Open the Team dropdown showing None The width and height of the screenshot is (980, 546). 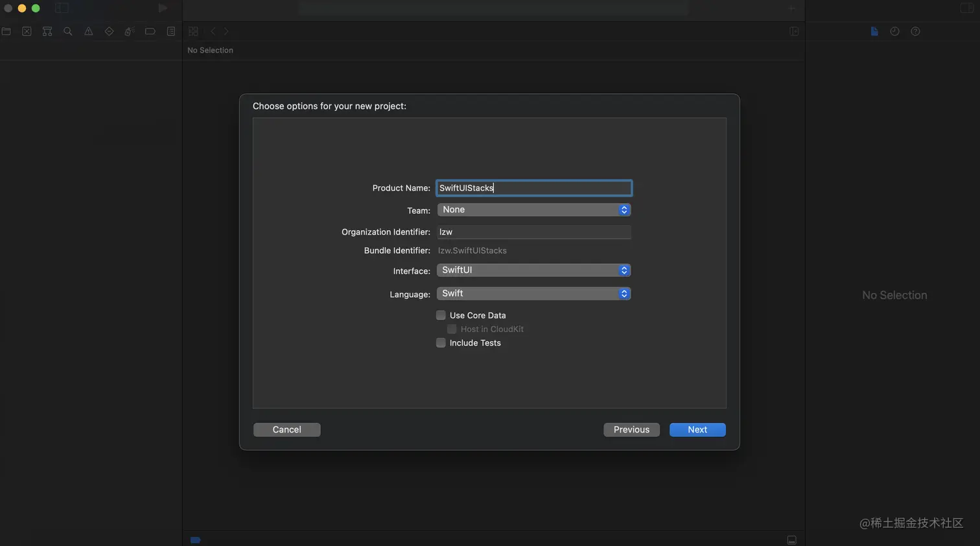click(533, 210)
